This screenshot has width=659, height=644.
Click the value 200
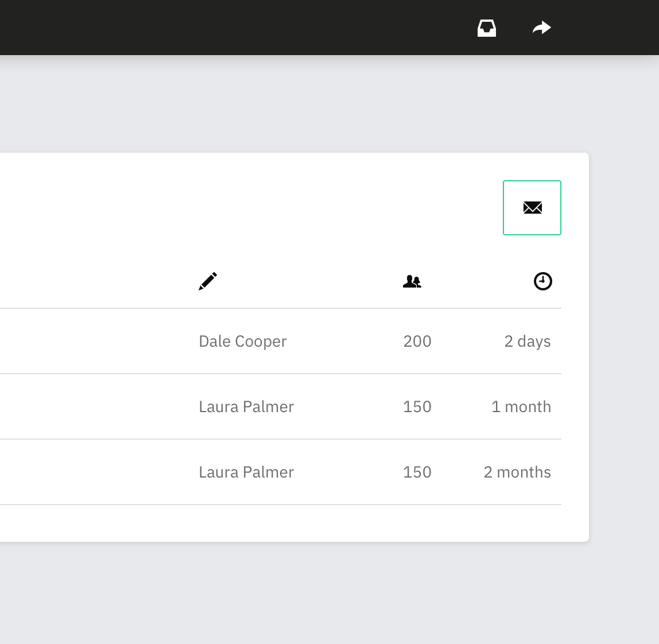click(417, 342)
